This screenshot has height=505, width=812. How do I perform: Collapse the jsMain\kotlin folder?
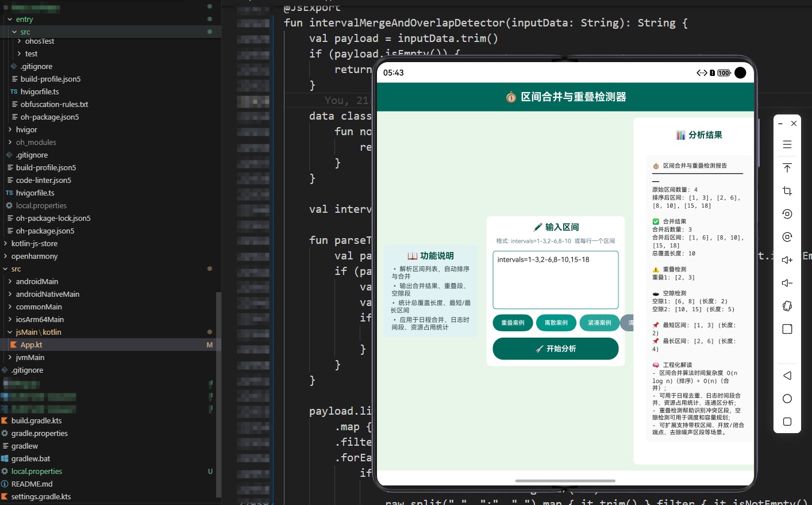click(10, 332)
